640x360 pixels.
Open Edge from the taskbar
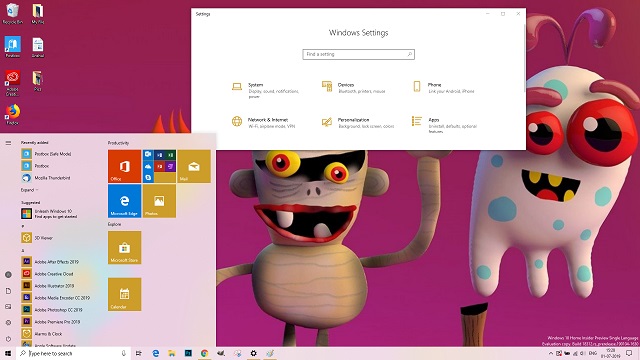[x=156, y=353]
